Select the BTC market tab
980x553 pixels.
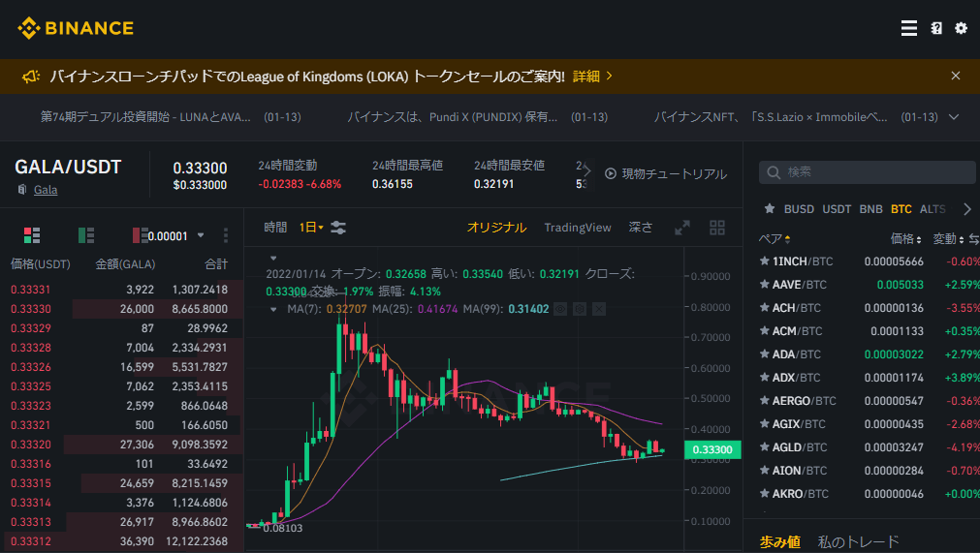901,209
